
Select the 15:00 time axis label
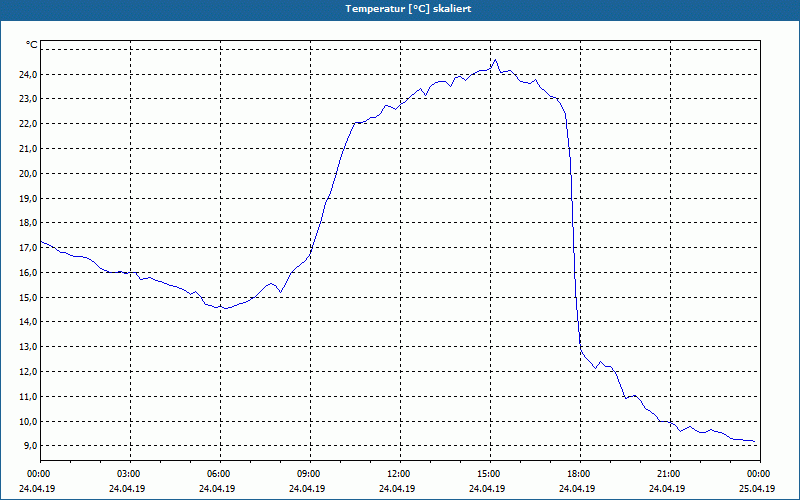[490, 474]
